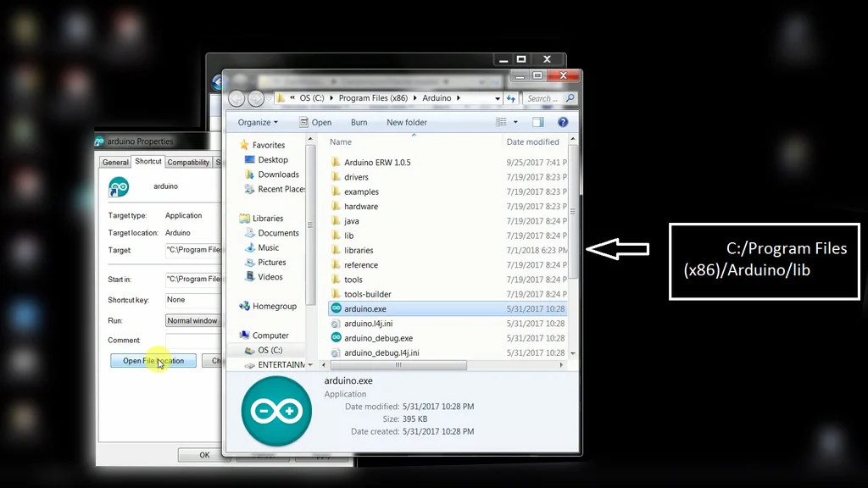Click the Explorer forward arrow button
868x488 pixels.
point(255,98)
